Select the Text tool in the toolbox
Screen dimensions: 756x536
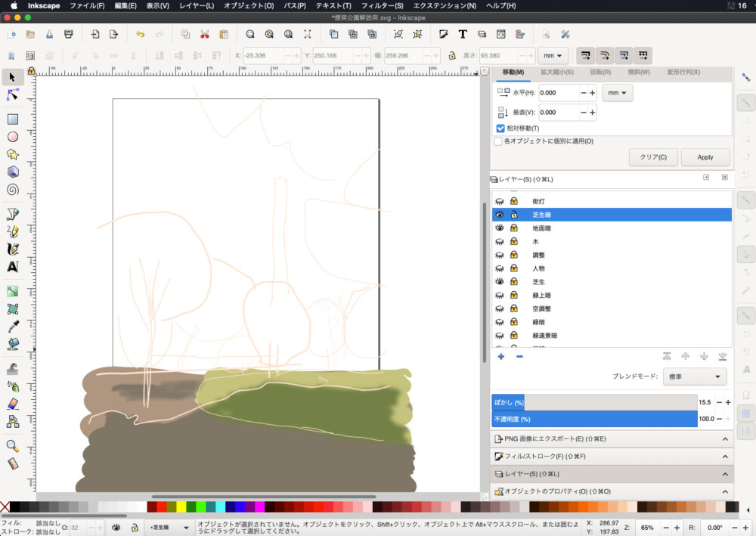click(x=13, y=267)
